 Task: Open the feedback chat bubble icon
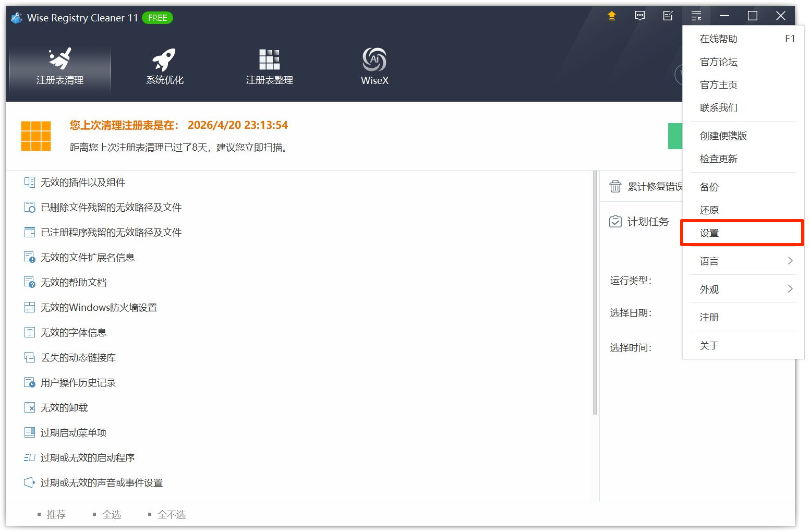(x=640, y=16)
